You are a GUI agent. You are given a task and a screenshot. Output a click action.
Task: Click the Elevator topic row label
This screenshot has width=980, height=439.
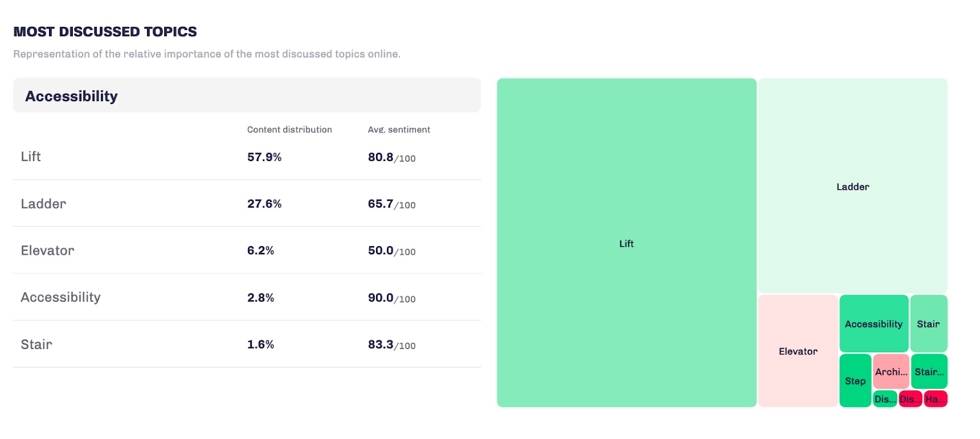click(x=48, y=250)
